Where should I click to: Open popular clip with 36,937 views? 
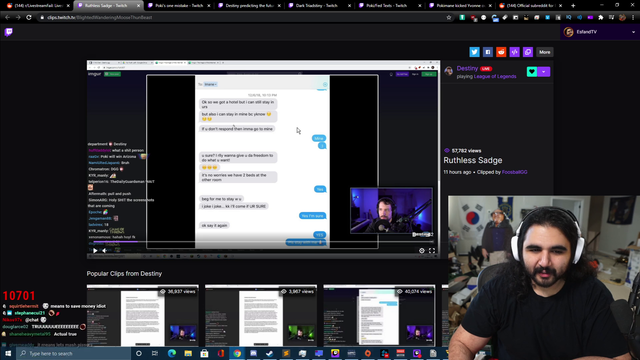[x=142, y=315]
